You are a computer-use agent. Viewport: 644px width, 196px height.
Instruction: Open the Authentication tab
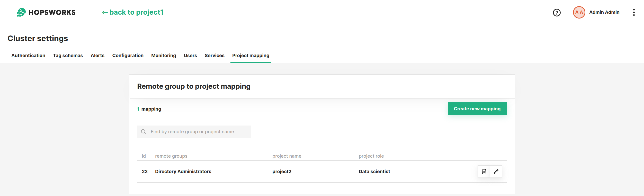pos(28,56)
